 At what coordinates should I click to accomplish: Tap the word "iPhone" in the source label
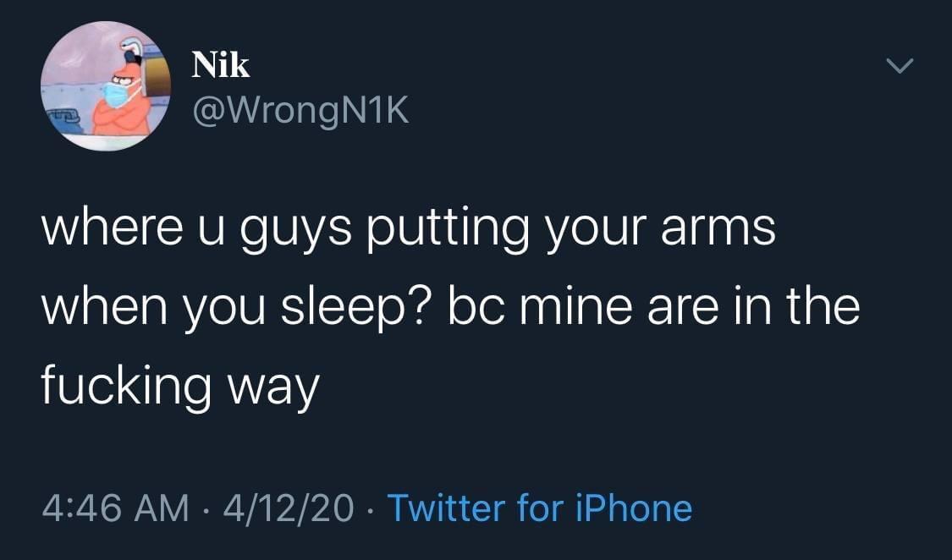pyautogui.click(x=640, y=508)
